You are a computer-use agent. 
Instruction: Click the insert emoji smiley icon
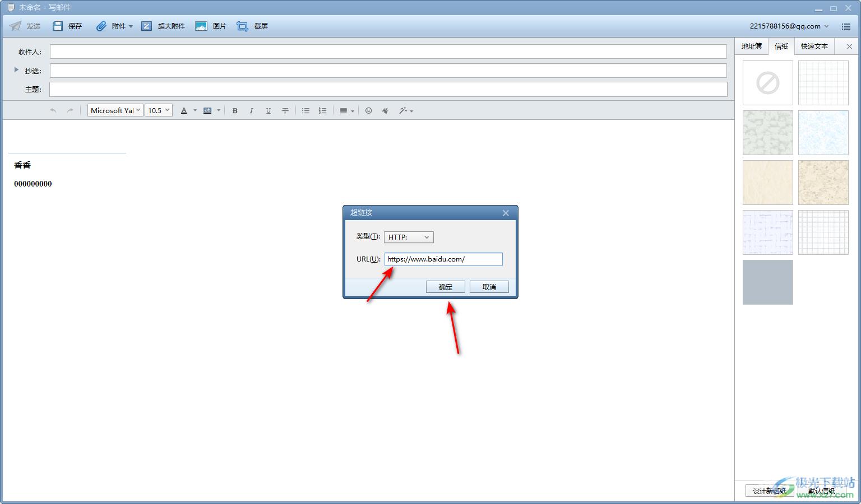click(x=369, y=111)
